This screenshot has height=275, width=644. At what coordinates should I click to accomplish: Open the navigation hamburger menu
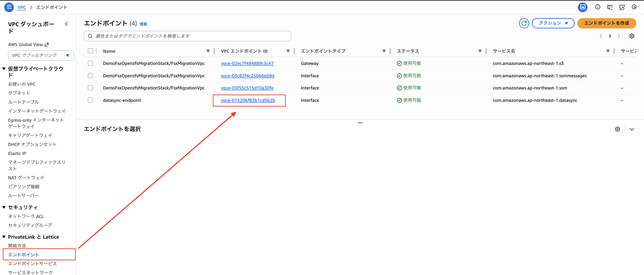coord(9,7)
